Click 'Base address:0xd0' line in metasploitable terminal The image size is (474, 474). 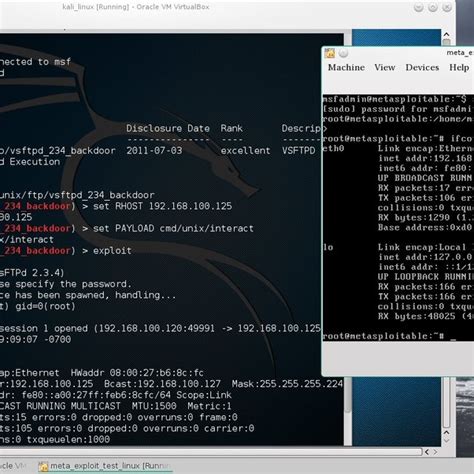(x=425, y=228)
